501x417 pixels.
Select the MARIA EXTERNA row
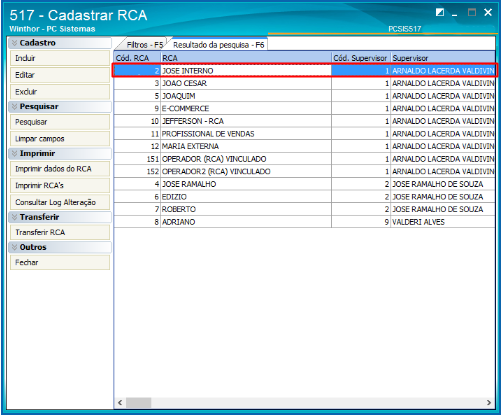tap(305, 146)
